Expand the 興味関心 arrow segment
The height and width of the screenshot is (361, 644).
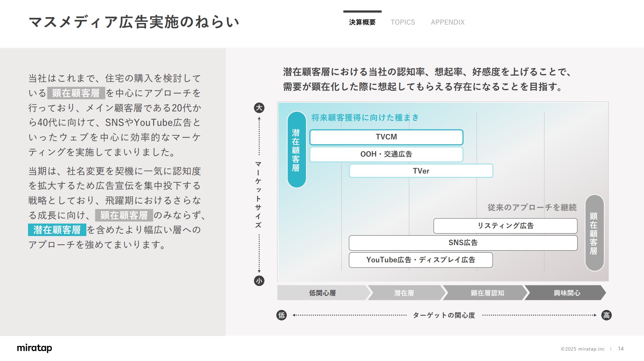567,293
